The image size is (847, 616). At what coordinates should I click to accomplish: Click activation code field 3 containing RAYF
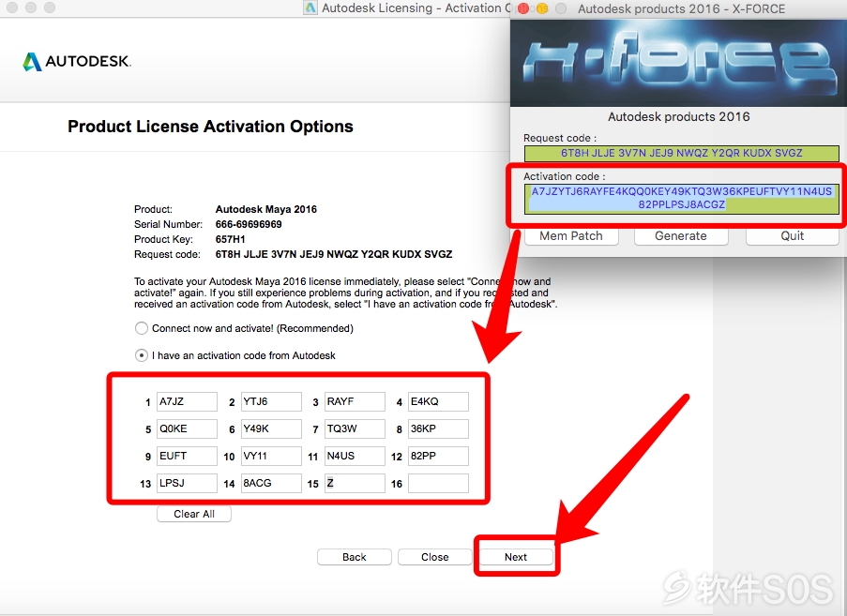pyautogui.click(x=355, y=401)
